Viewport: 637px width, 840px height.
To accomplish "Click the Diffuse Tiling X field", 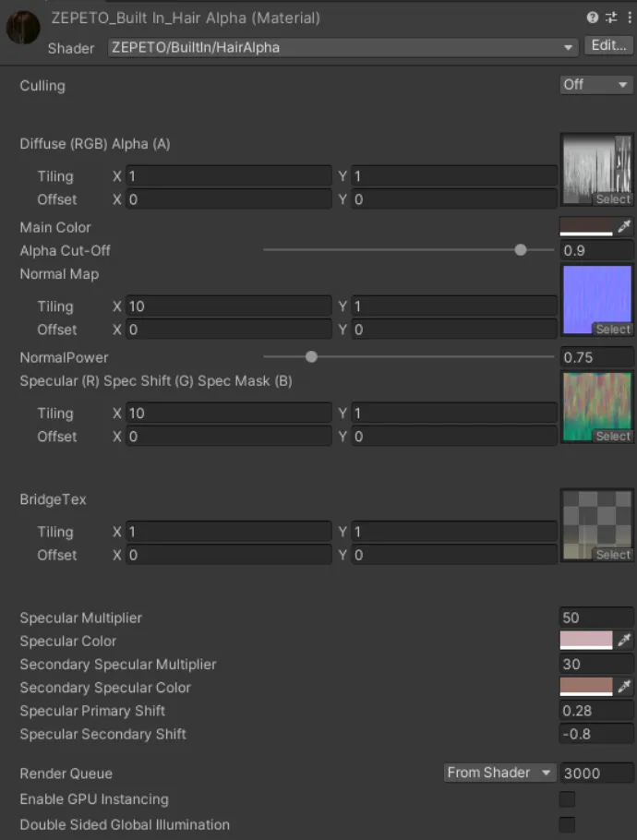I will click(229, 175).
